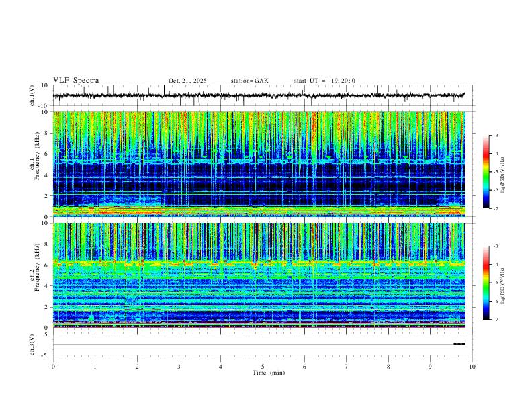Viewport: 532px width, 411px height.
Task: Click the ch.2 spectrogram color bar
Action: click(x=486, y=283)
